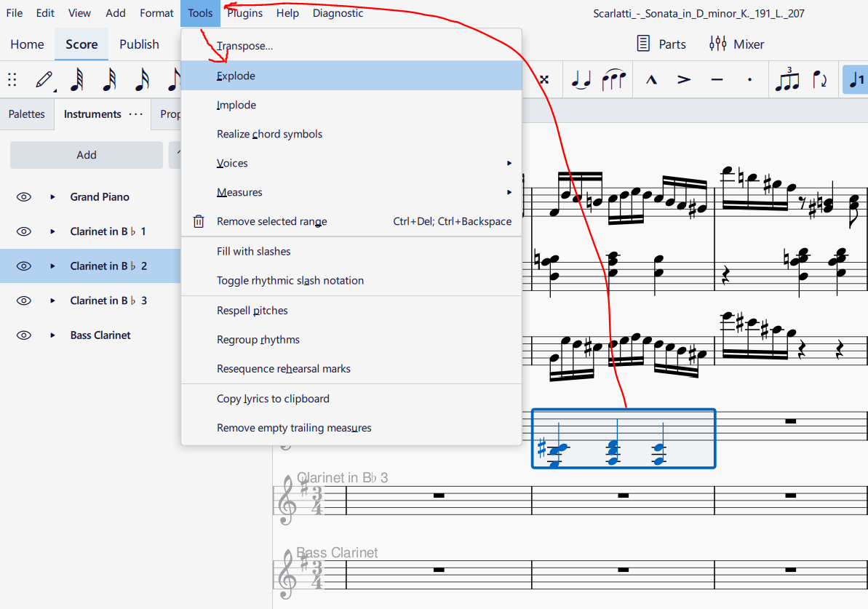Select Realize chord symbols
This screenshot has height=609, width=868.
point(351,134)
